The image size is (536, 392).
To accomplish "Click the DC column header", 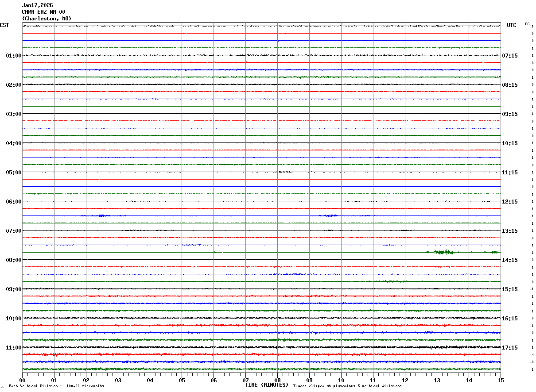I will (527, 24).
